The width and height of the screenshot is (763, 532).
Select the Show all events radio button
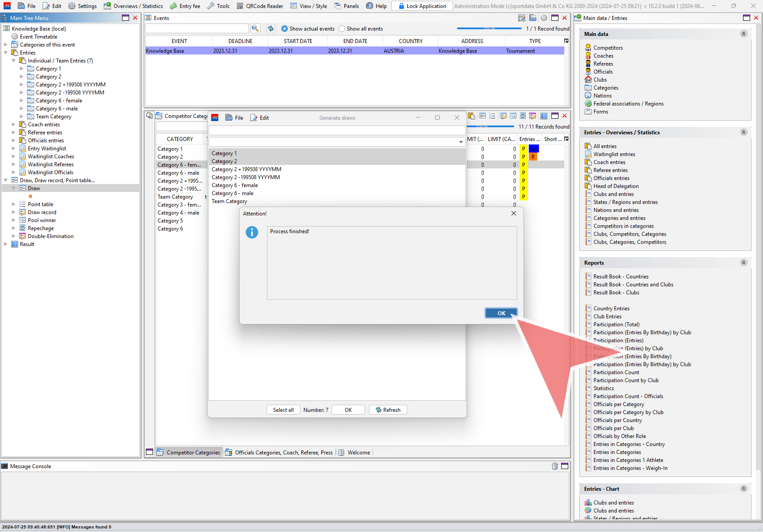[342, 29]
